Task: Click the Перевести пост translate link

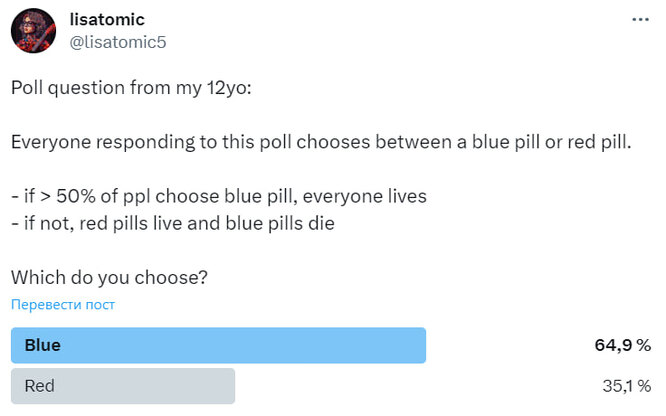Action: pyautogui.click(x=63, y=305)
